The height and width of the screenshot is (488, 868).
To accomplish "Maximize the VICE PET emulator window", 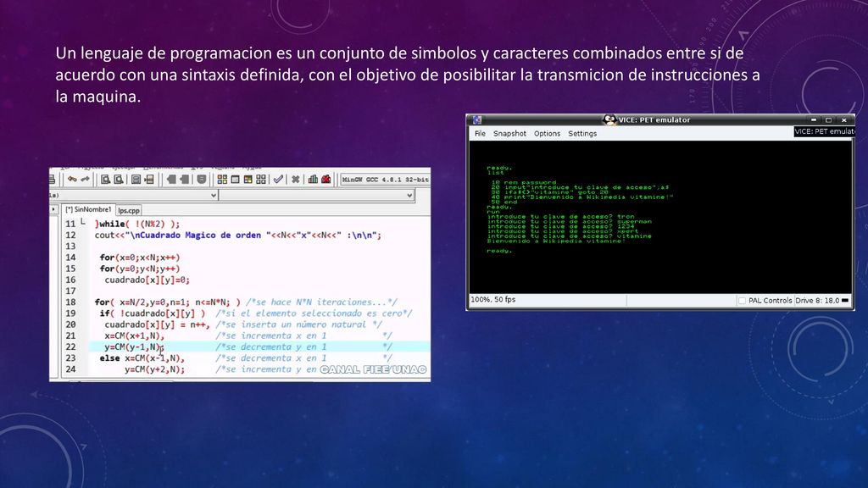I will [x=829, y=119].
